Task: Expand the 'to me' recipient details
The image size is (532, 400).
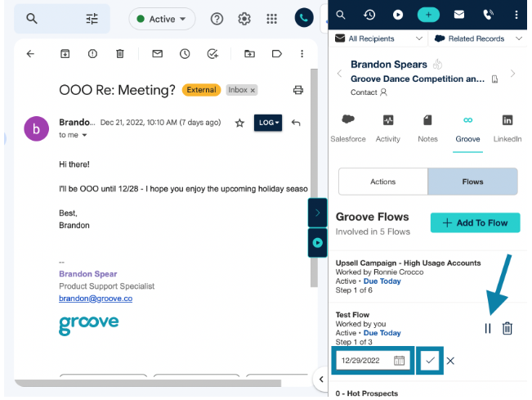Action: 84,135
